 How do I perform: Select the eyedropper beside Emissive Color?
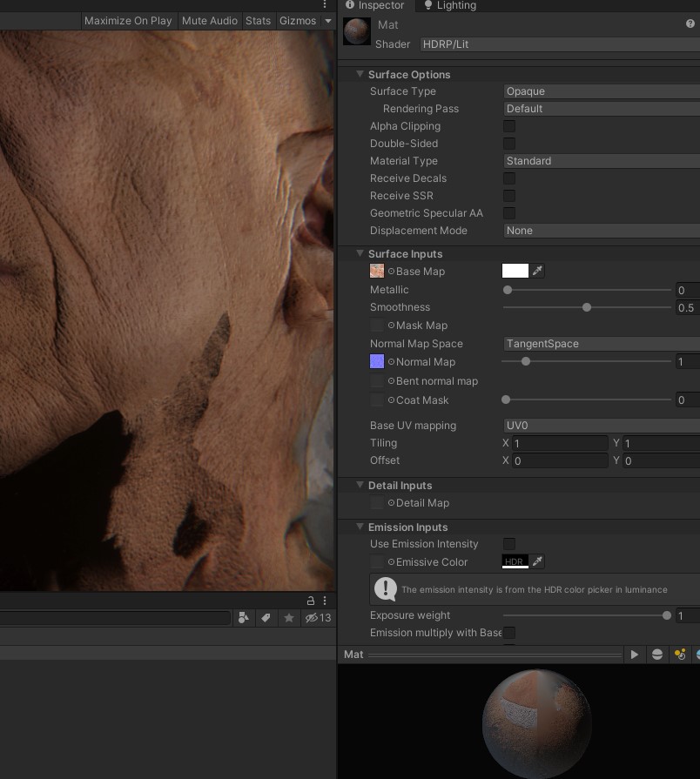pyautogui.click(x=538, y=562)
